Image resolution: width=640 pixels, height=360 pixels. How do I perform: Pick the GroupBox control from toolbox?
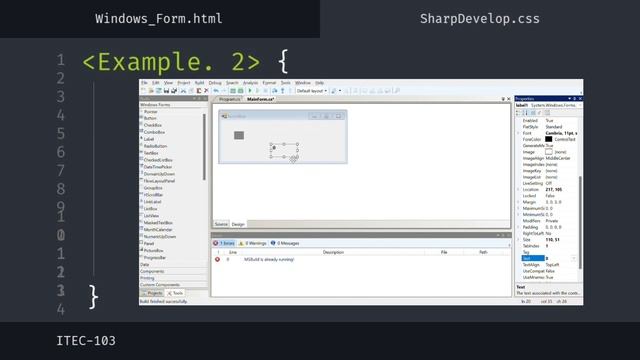pyautogui.click(x=153, y=188)
